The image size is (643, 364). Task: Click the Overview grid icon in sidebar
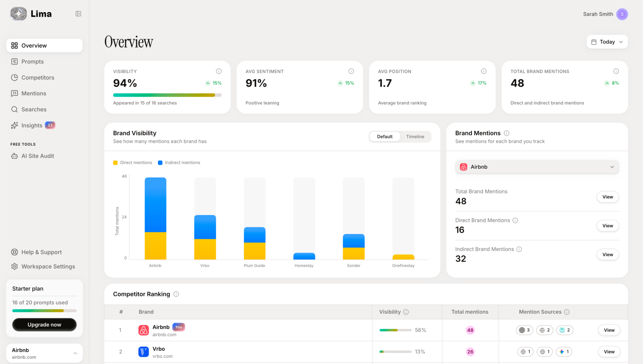point(14,46)
